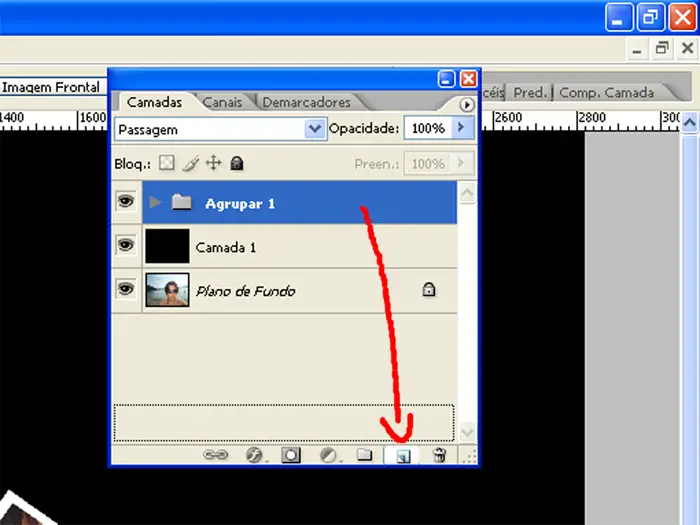
Task: Click the delete layer trash icon
Action: 439,455
